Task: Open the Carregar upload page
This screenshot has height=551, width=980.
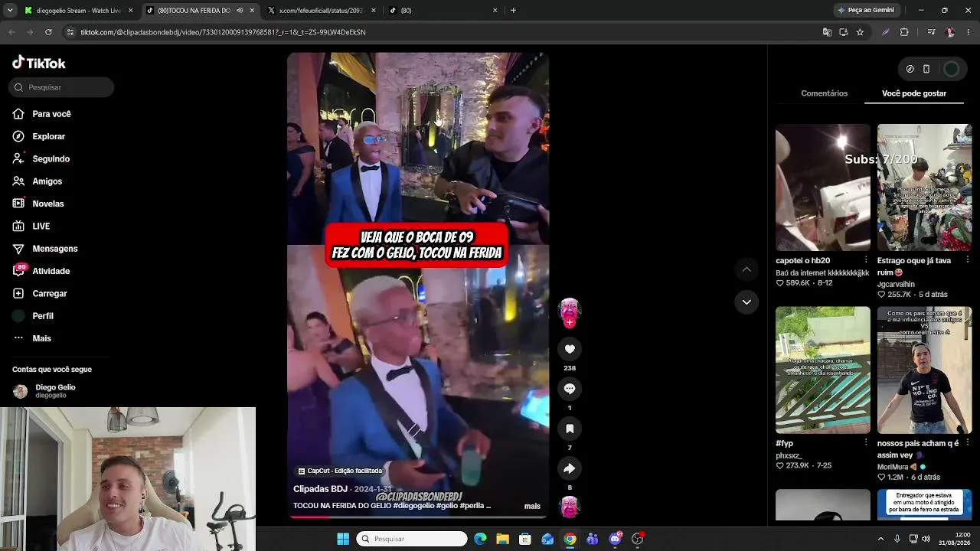Action: pyautogui.click(x=40, y=293)
